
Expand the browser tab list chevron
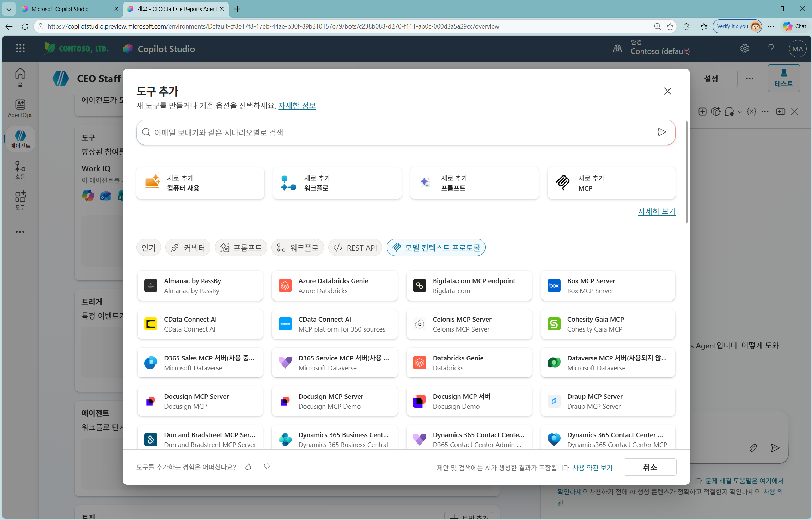[x=9, y=9]
